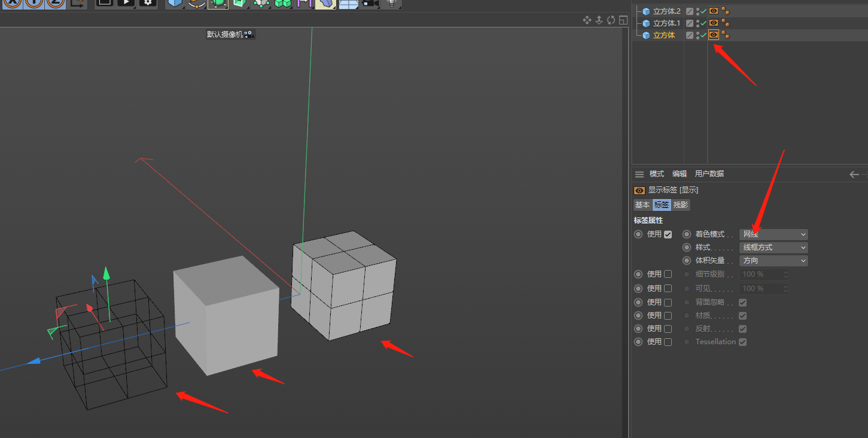Open attribute manager hamburger menu

(639, 174)
